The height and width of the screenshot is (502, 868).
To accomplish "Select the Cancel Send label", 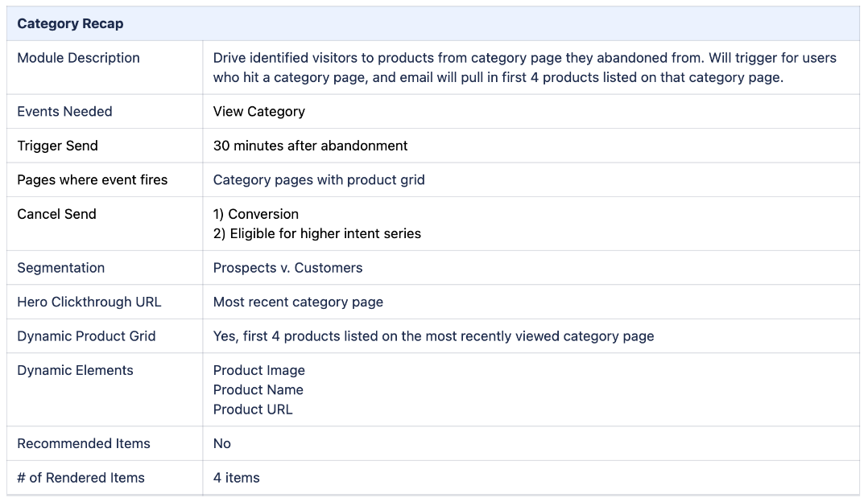I will tap(56, 215).
